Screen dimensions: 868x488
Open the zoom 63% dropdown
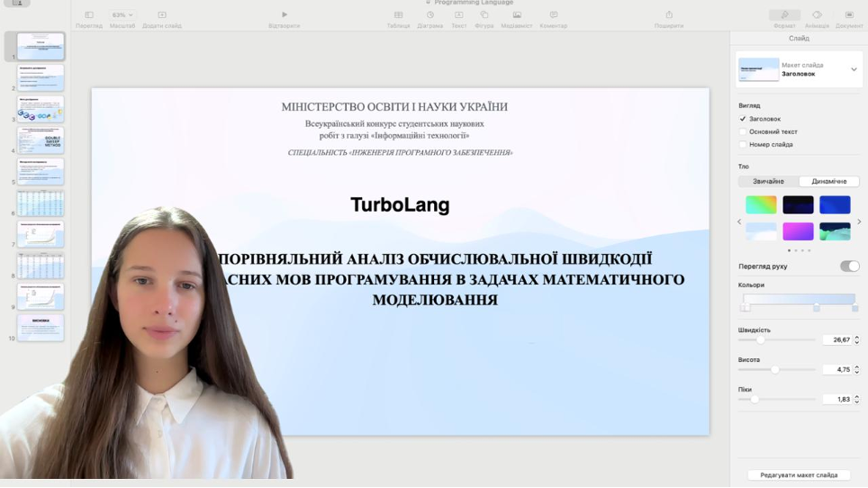point(122,15)
